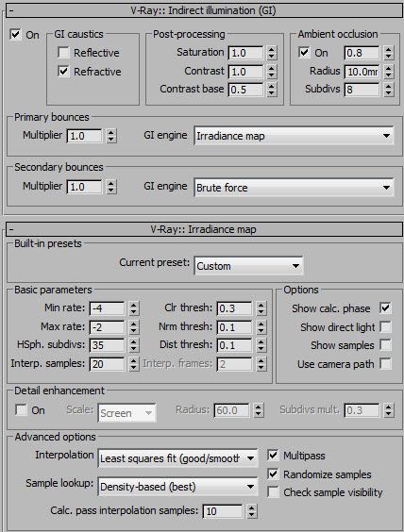The height and width of the screenshot is (532, 404).
Task: Enable Use camera path option
Action: point(385,364)
